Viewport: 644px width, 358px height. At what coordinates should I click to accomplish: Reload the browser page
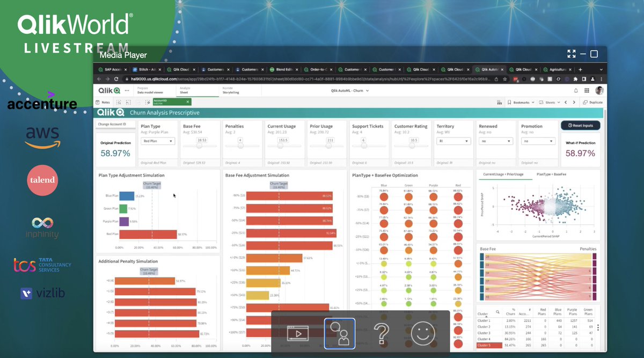(x=118, y=79)
